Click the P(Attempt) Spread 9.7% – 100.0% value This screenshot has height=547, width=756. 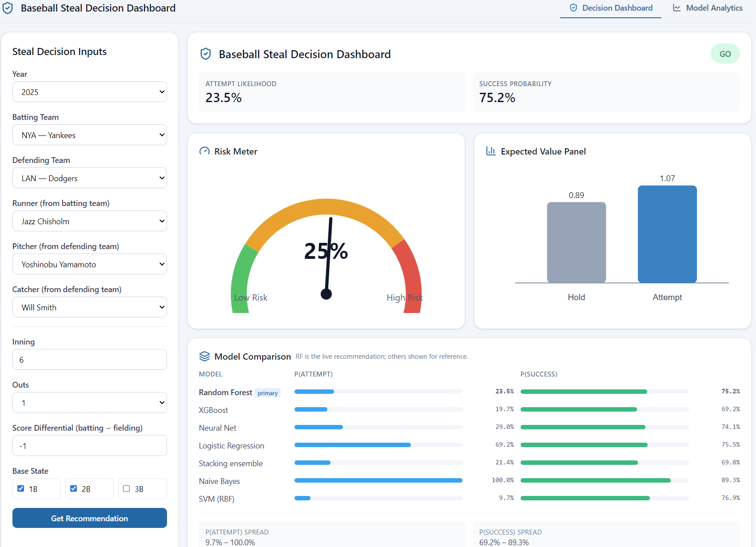[230, 542]
